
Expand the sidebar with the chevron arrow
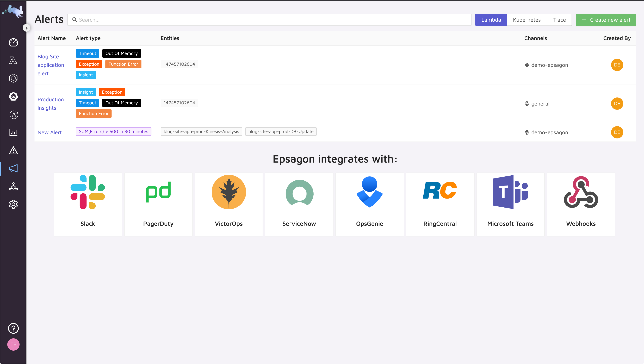[x=26, y=28]
